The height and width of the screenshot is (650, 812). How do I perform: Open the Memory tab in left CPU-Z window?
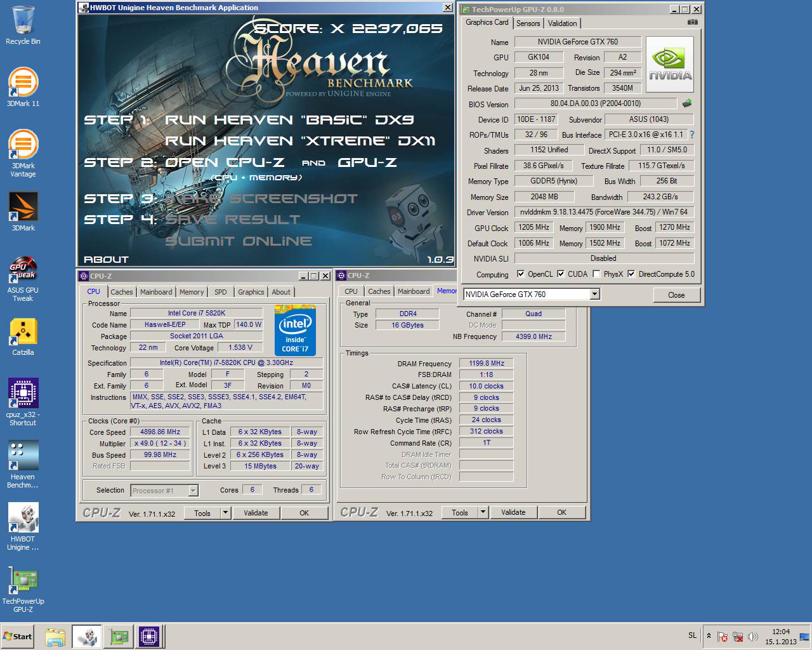coord(192,292)
